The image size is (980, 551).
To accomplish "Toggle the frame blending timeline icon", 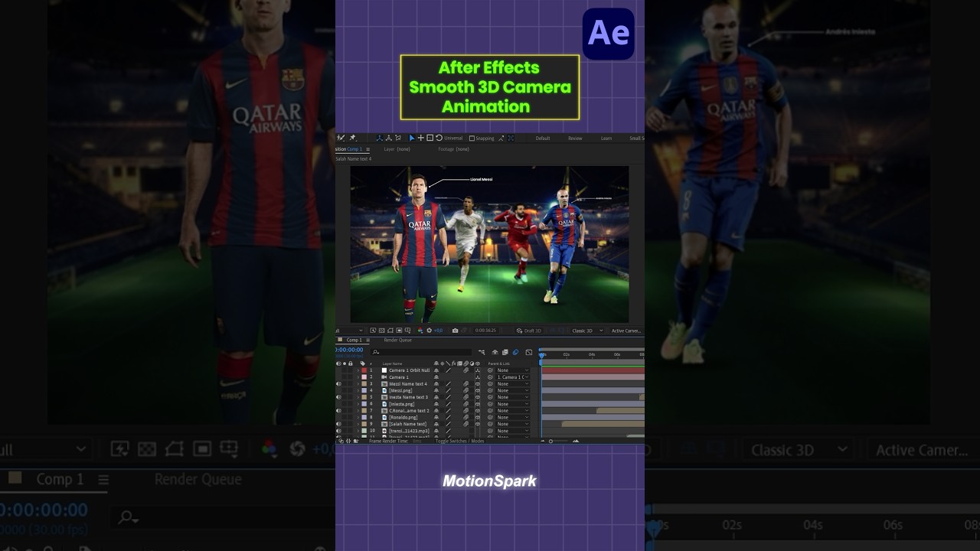I will pyautogui.click(x=505, y=352).
